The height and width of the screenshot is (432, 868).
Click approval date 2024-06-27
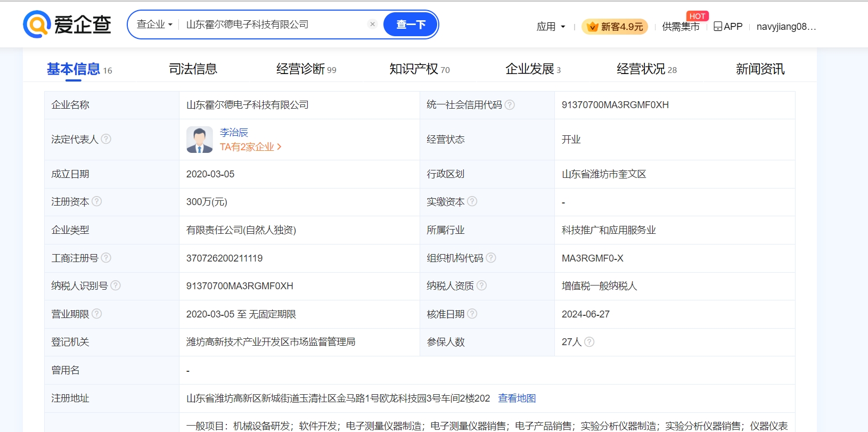point(586,314)
